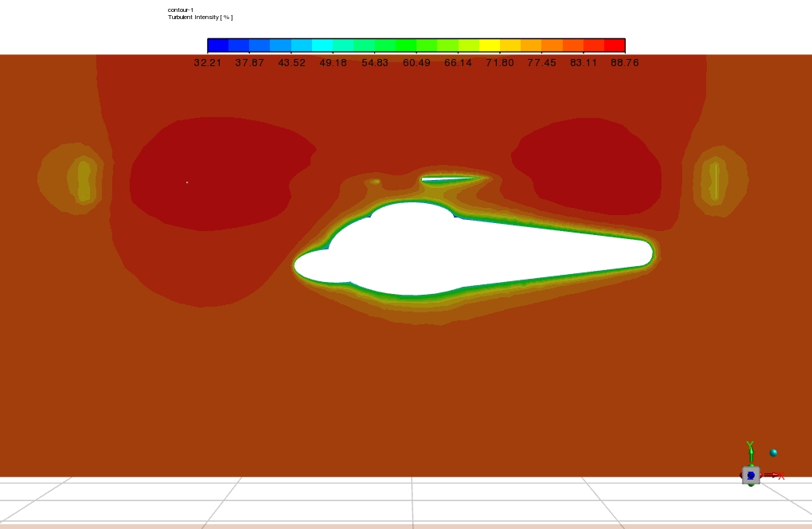812x529 pixels.
Task: Click the bright red colorbar segment at maximum
Action: click(615, 45)
